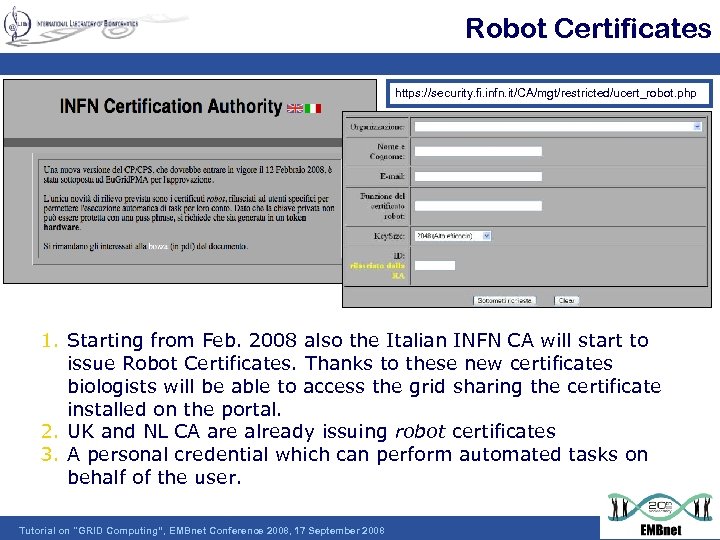The image size is (720, 540).
Task: Click the Italian flag language icon
Action: pyautogui.click(x=313, y=108)
